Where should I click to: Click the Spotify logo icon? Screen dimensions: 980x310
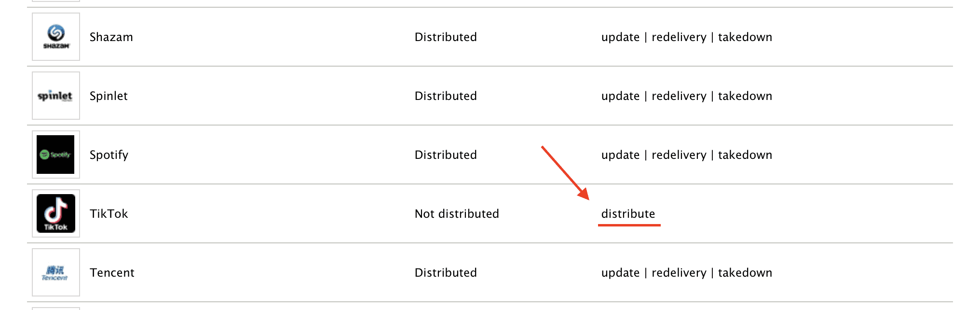tap(56, 155)
